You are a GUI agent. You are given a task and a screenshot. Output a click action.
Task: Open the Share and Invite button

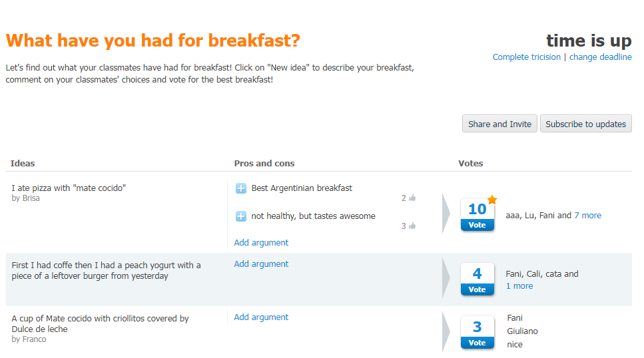click(499, 124)
